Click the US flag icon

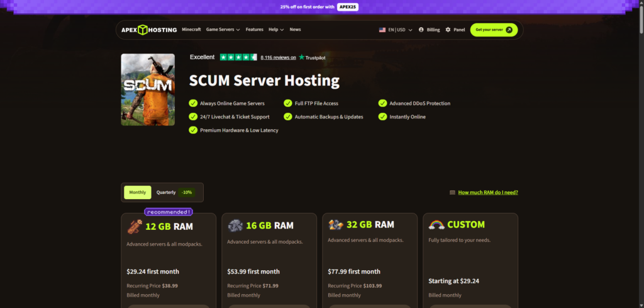382,30
